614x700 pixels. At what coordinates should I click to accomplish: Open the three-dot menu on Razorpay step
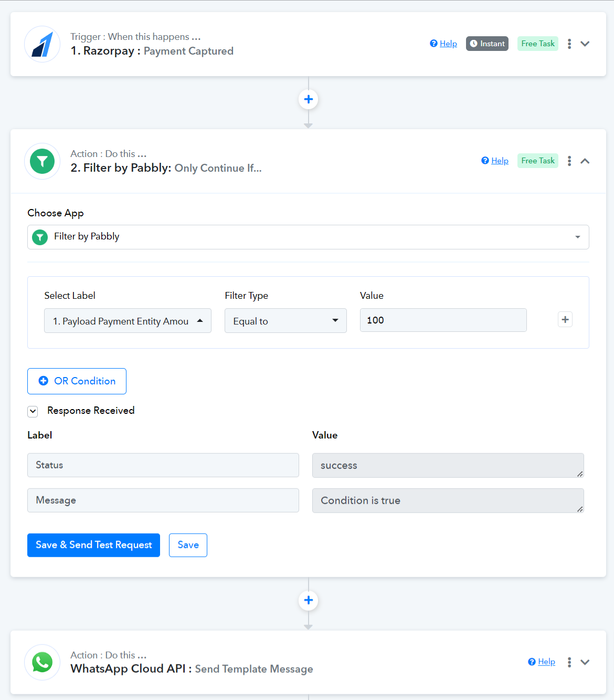coord(569,44)
